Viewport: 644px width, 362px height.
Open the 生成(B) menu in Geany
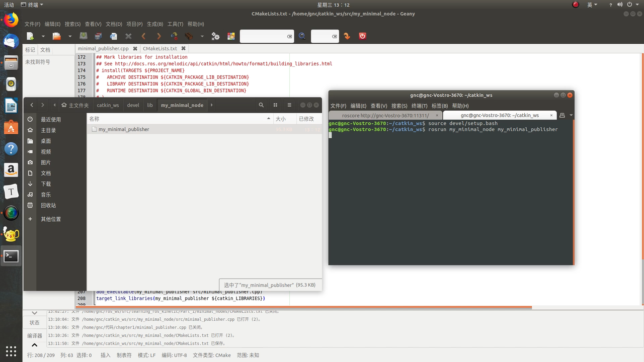tap(155, 24)
